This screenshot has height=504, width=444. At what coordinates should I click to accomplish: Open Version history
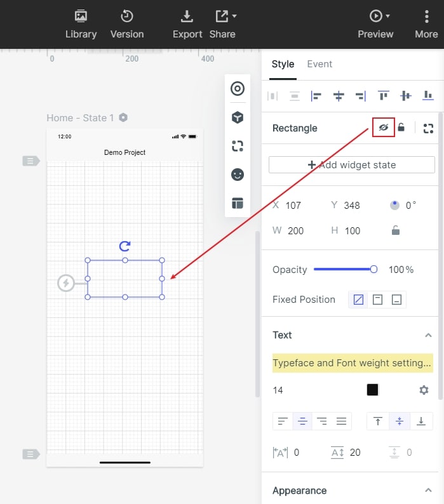127,24
